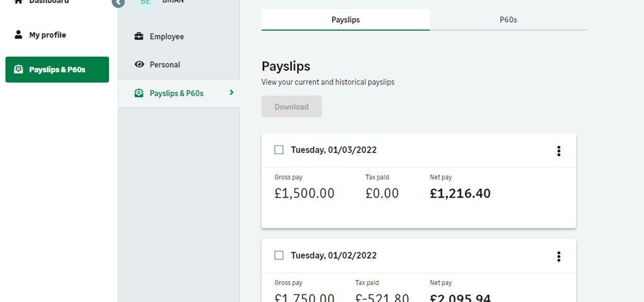Click the BE user avatar circle

[146, 2]
